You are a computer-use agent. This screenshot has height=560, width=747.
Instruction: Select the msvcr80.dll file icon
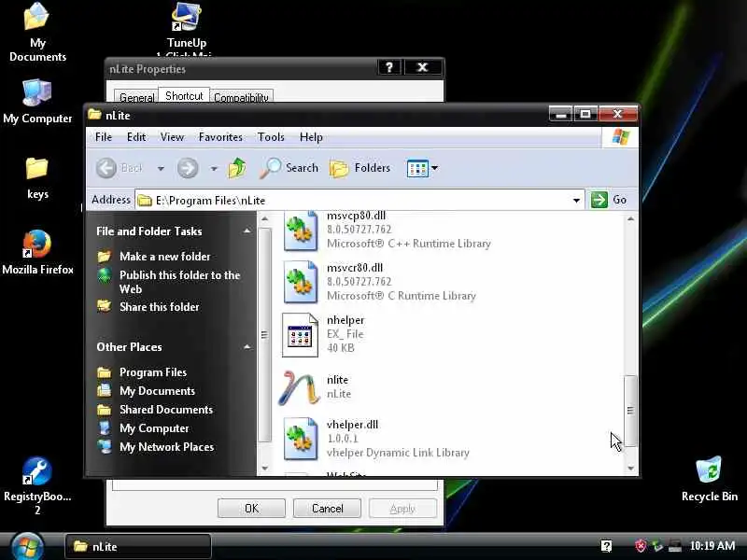[x=300, y=283]
